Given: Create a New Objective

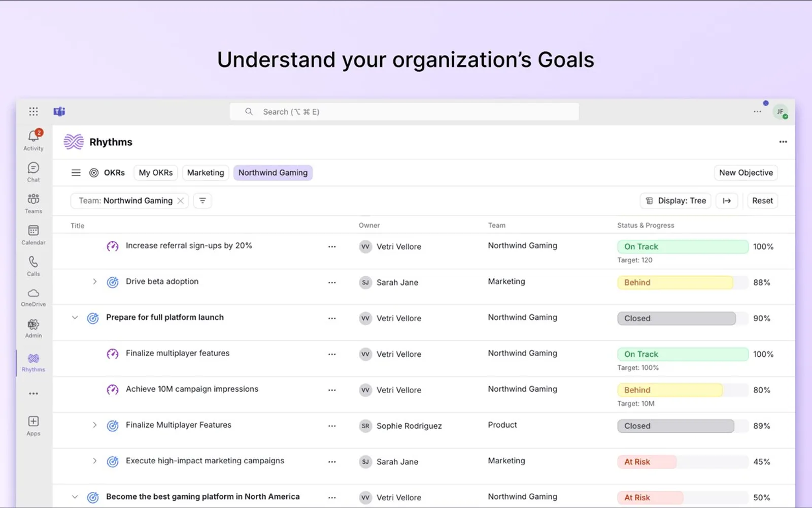Looking at the screenshot, I should 746,173.
